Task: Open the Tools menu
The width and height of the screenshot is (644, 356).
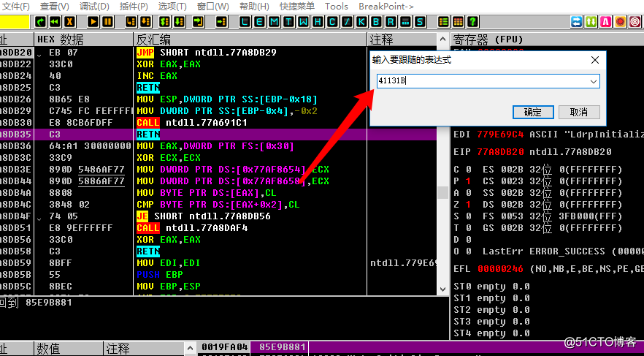Action: 337,7
